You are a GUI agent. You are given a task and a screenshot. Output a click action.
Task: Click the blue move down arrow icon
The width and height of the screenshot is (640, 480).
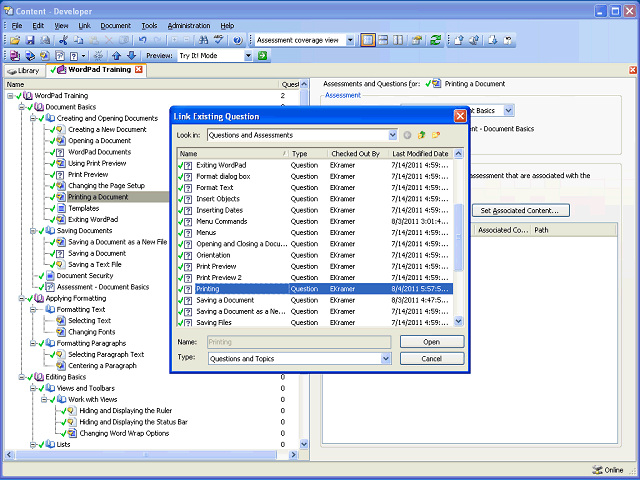[x=131, y=56]
